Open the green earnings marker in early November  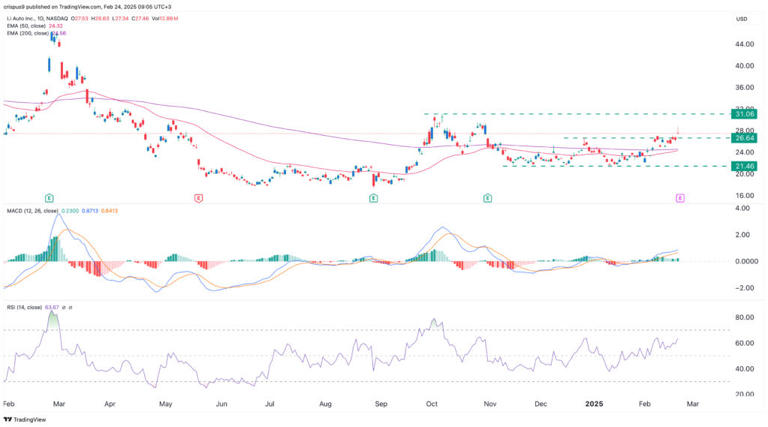(487, 199)
